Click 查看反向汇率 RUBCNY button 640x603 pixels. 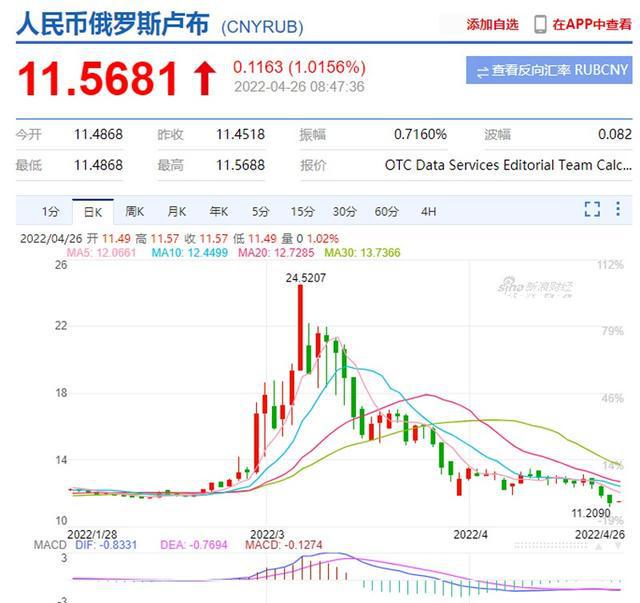click(x=549, y=70)
